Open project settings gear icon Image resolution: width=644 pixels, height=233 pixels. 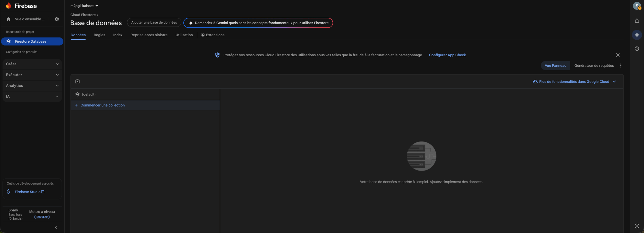point(57,19)
